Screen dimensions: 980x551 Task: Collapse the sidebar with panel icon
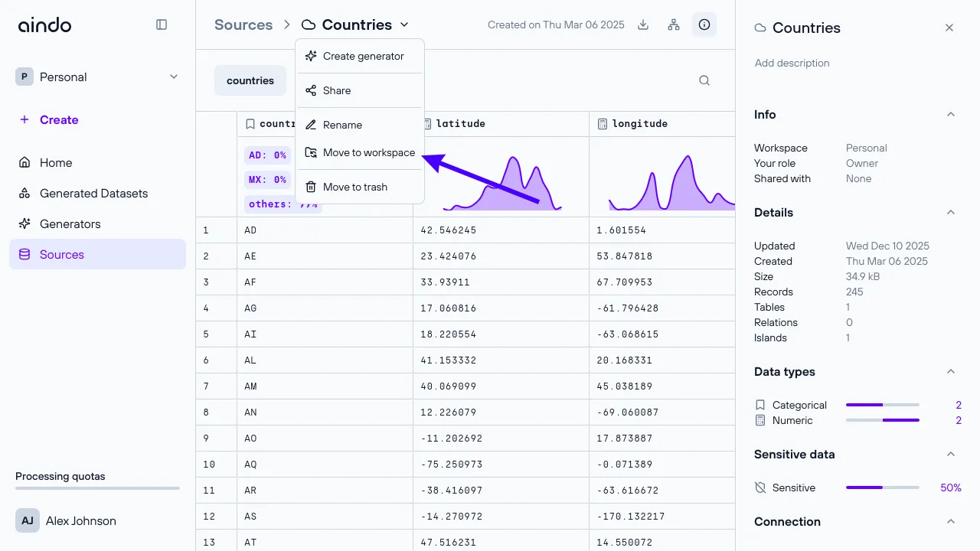pyautogui.click(x=162, y=24)
